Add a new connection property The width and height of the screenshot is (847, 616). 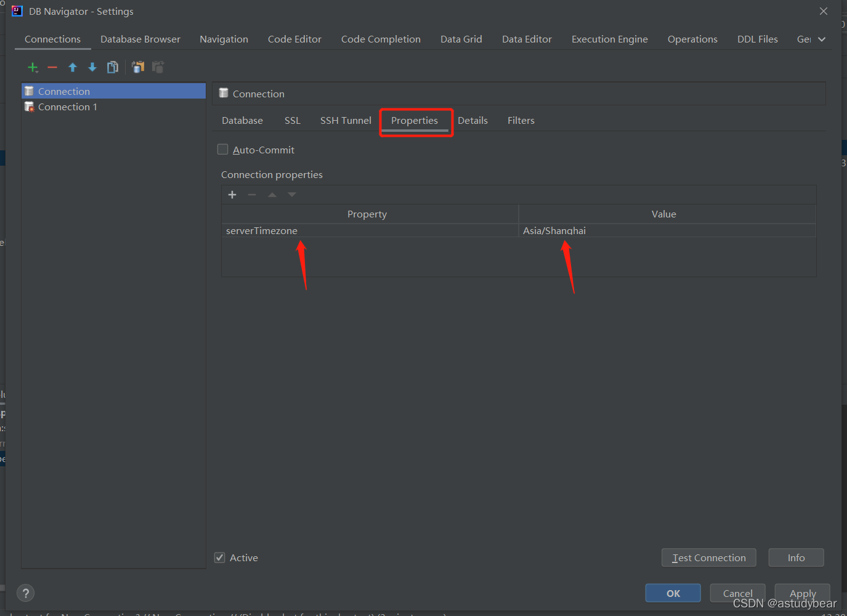(x=232, y=194)
